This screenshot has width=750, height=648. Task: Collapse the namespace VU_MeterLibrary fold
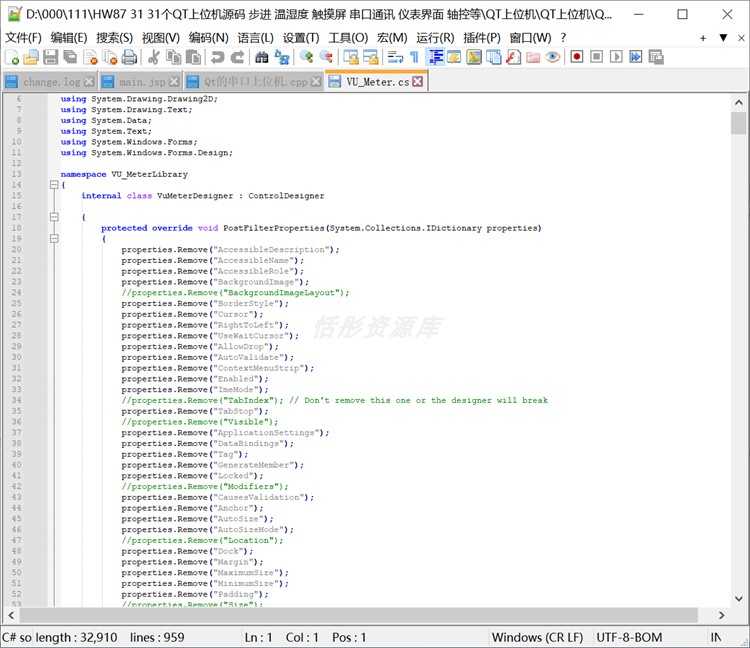[54, 185]
